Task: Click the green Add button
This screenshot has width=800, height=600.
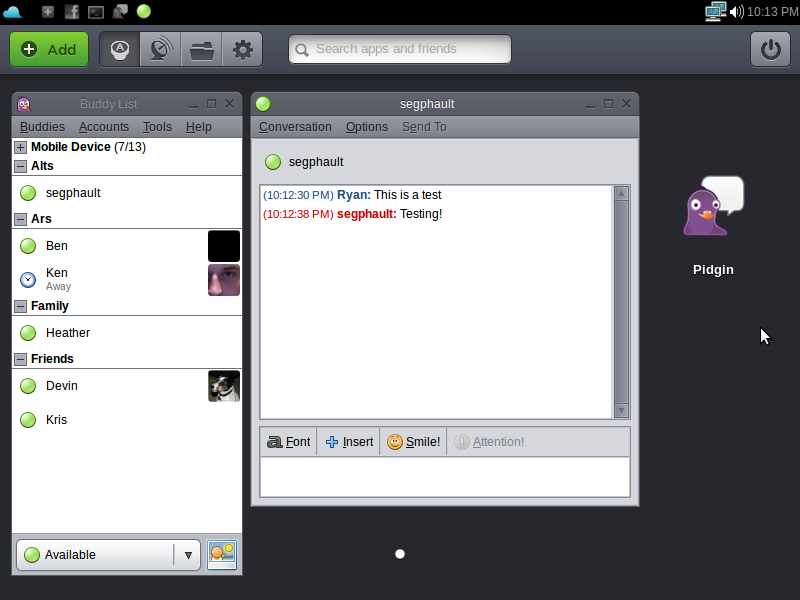Action: 49,49
